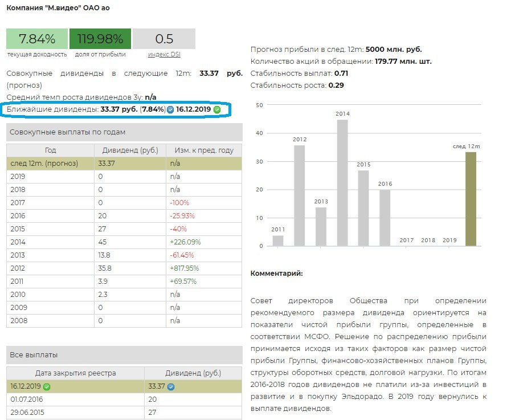
Task: Click the 3.9 dividend value for 2011
Action: coord(103,281)
